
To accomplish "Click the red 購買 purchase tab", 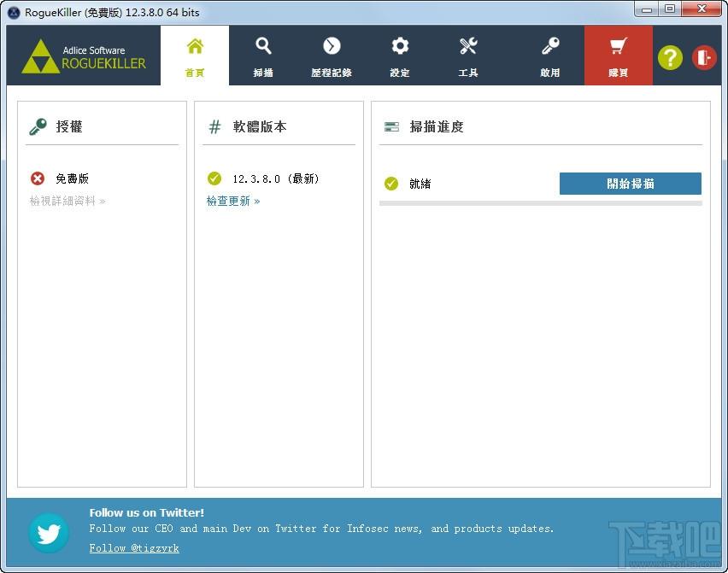I will [619, 56].
